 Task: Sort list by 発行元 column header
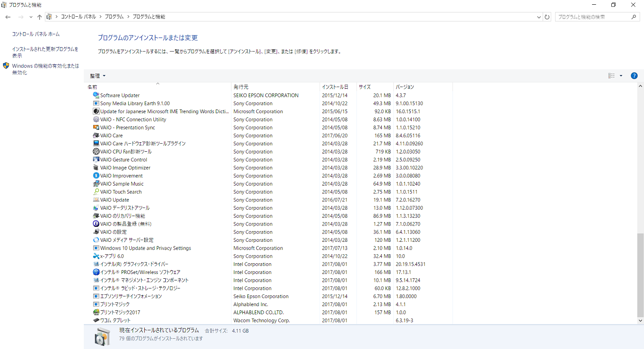click(x=241, y=87)
